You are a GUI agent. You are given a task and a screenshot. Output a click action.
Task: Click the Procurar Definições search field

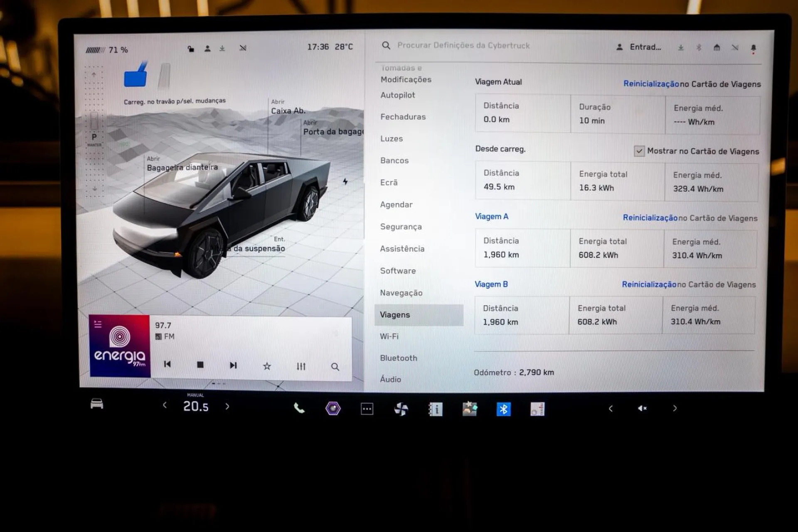coord(463,45)
